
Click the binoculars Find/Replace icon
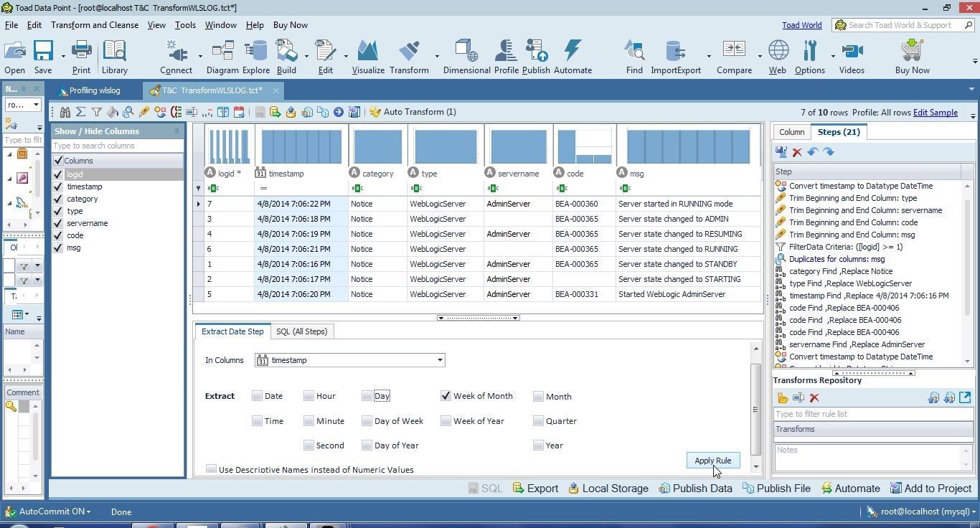pyautogui.click(x=65, y=112)
